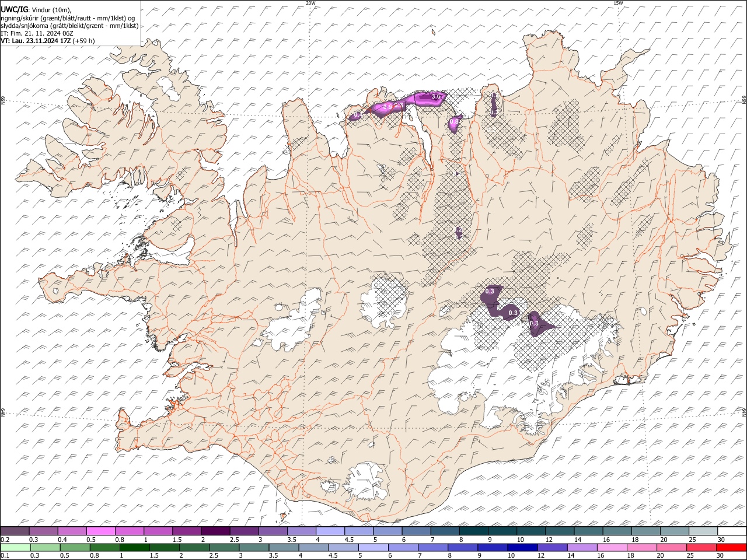Viewport: 747px width, 560px height.
Task: Pick the bottom-row swatch between 0.5 and 0.8
Action: 75,547
